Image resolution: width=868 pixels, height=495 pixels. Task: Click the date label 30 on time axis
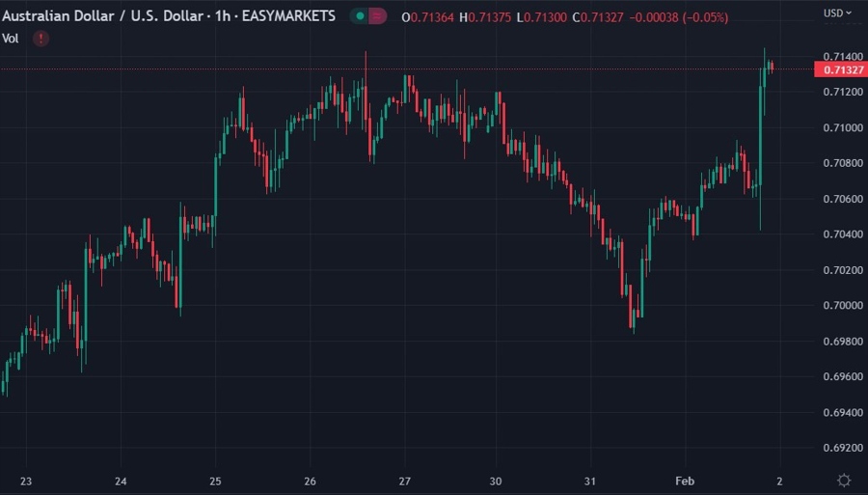point(496,481)
